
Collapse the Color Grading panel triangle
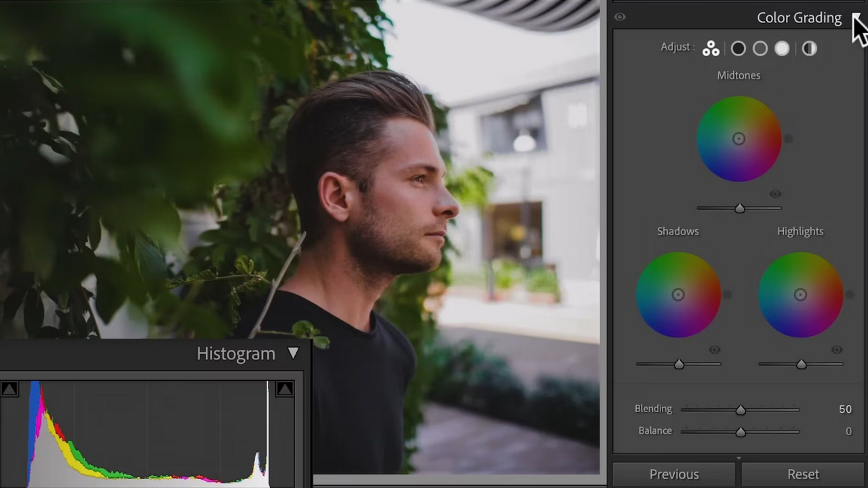pos(856,17)
